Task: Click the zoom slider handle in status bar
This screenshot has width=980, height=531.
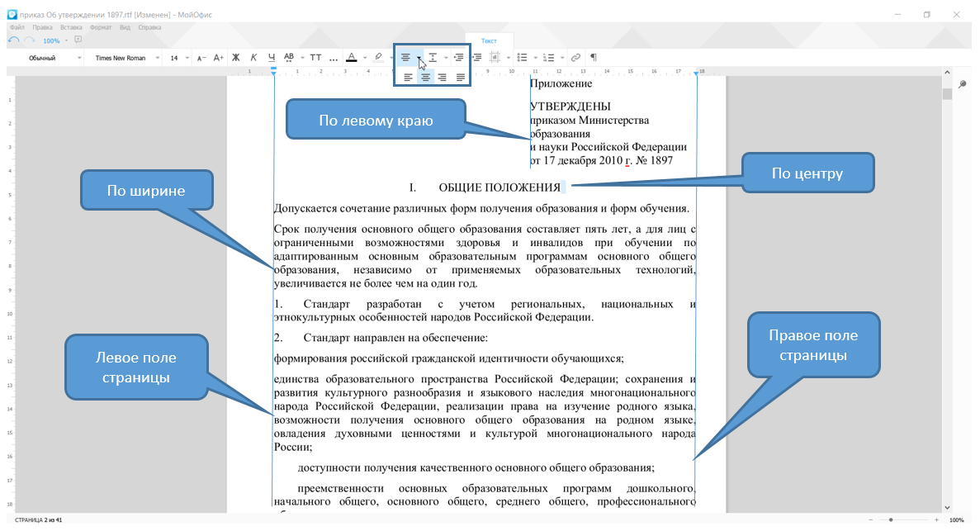Action: tap(891, 519)
